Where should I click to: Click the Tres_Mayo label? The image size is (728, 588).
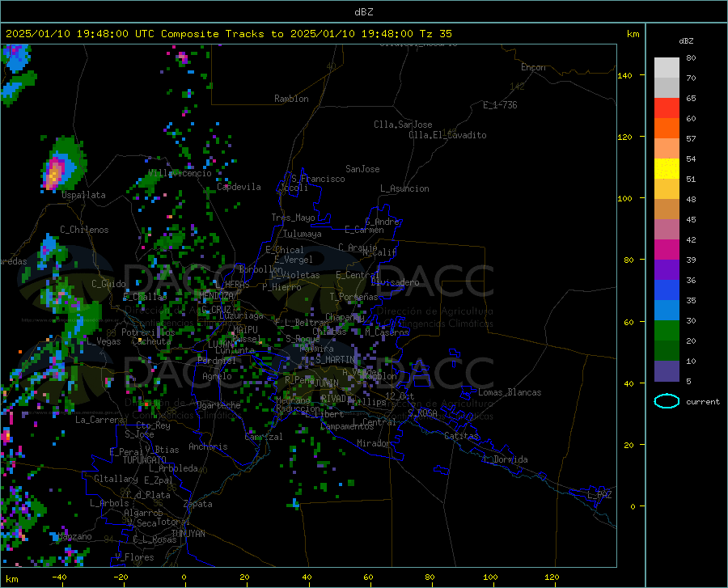point(293,218)
